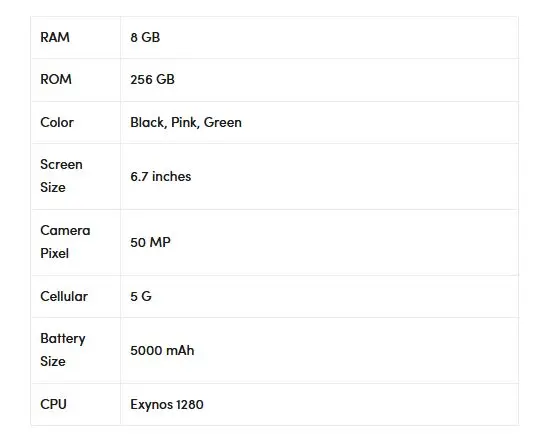
Task: Select the Black, Pink, Green text
Action: pos(186,123)
